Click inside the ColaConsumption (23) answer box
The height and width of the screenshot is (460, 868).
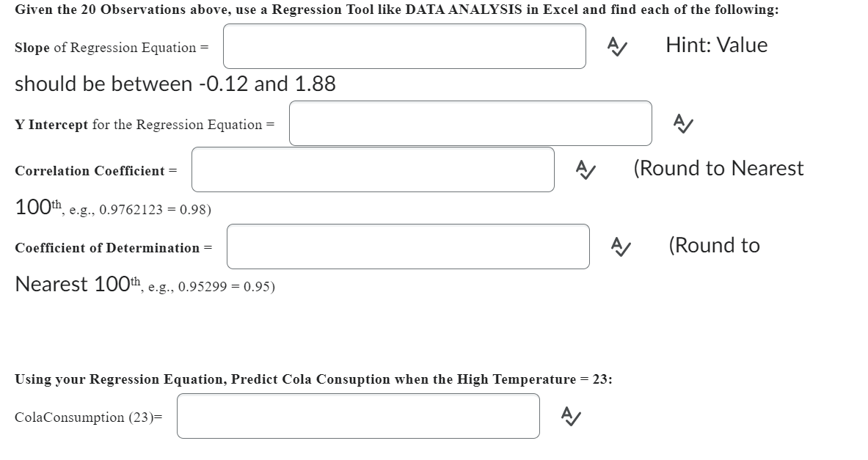point(357,415)
